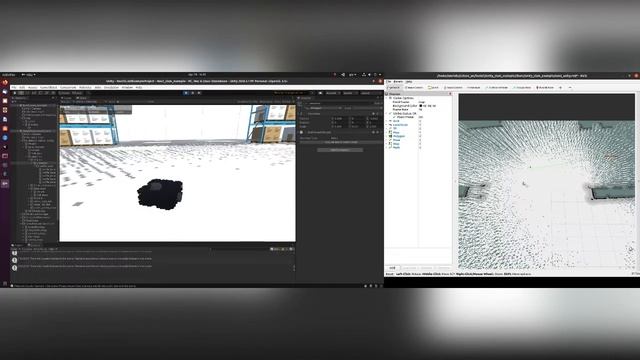Open Ubuntu Activities overview
640x360 pixels.
[x=8, y=75]
